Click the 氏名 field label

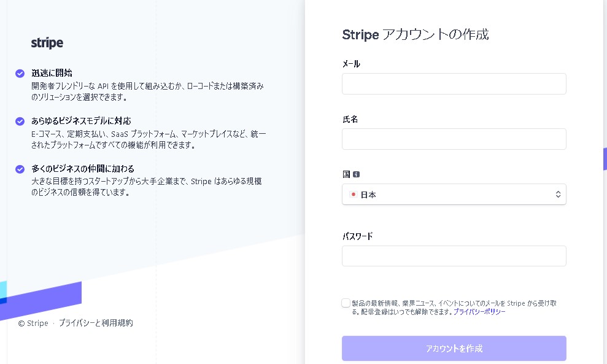[350, 119]
